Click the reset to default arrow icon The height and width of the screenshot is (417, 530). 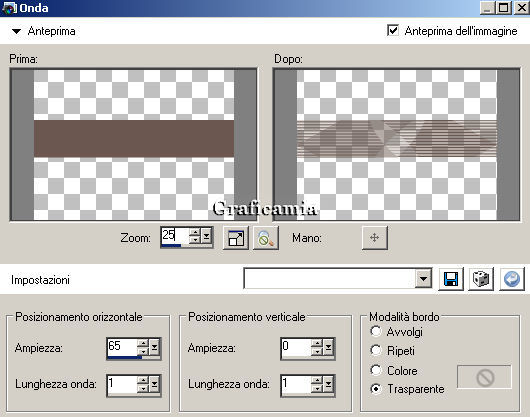[x=512, y=279]
